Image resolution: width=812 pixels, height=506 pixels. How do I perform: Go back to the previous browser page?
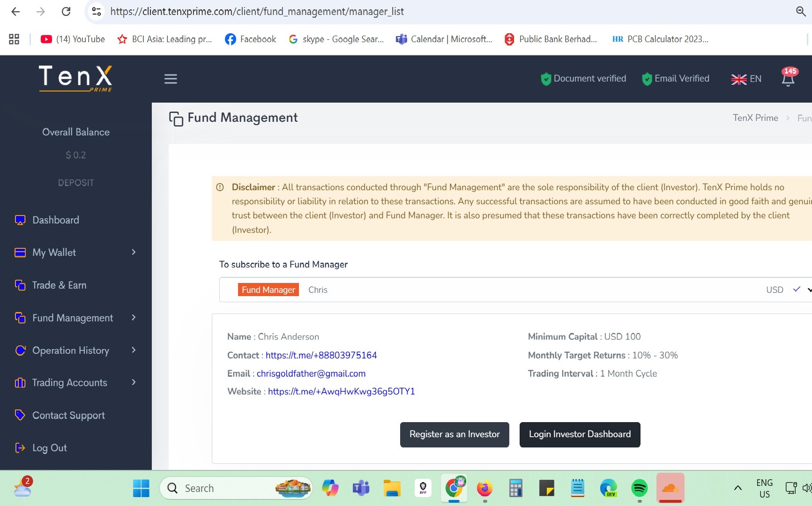(15, 11)
